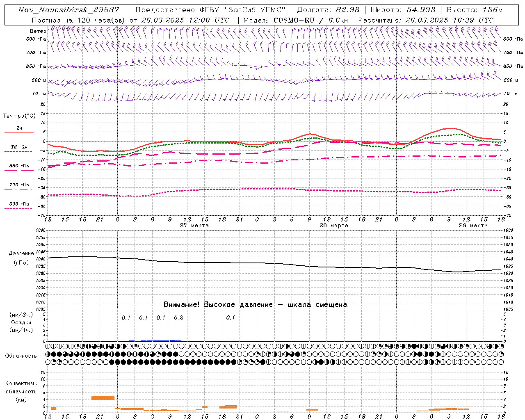
Task: Click the model name COSMO-RU / 6.6км
Action: (x=310, y=20)
